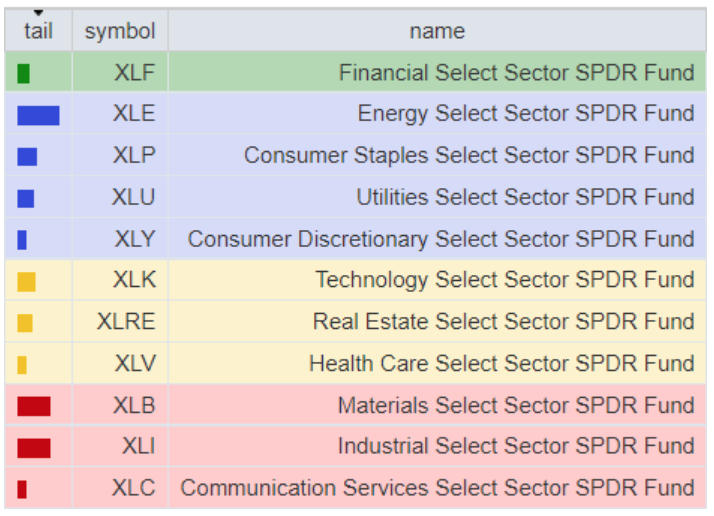Click the red tail bar for XLB
The width and height of the screenshot is (714, 516).
click(x=34, y=405)
